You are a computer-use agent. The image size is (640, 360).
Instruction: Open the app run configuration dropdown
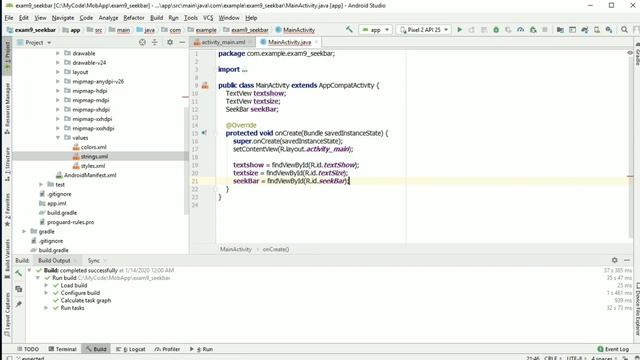tap(376, 30)
